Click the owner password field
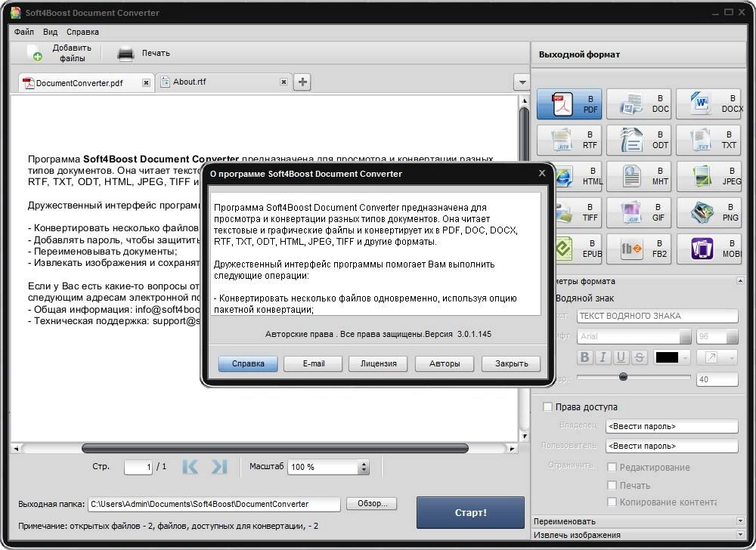Viewport: 756px width, 550px height. pyautogui.click(x=672, y=426)
